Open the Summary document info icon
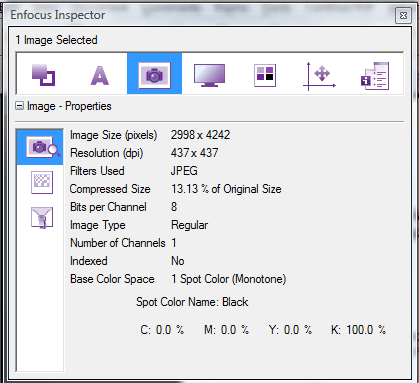This screenshot has width=419, height=383. point(375,76)
